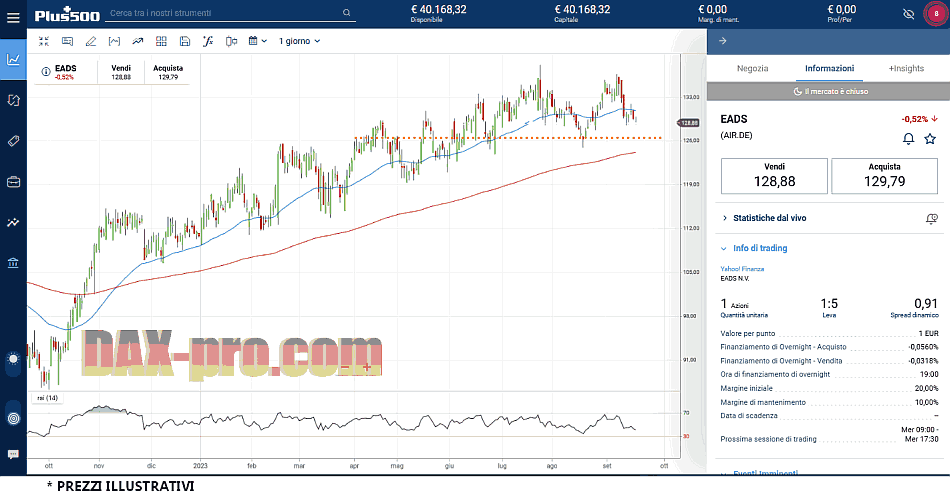
Task: Open the fx indicators menu
Action: 208,41
